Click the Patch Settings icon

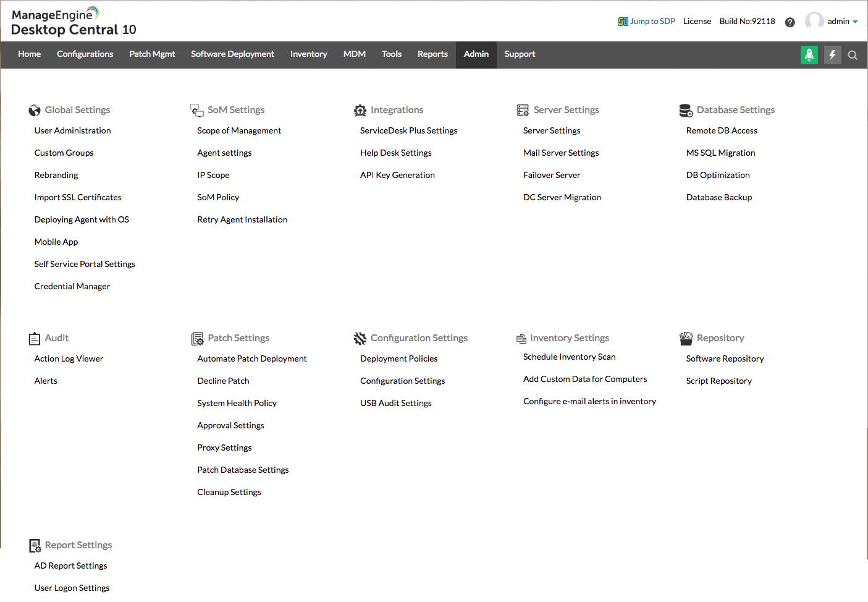point(198,338)
